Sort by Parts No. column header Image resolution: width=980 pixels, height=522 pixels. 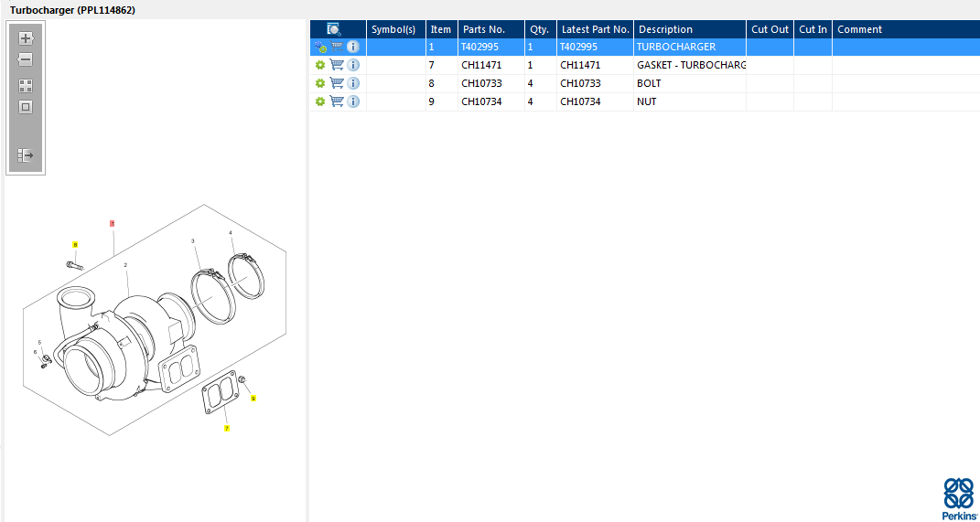coord(491,29)
